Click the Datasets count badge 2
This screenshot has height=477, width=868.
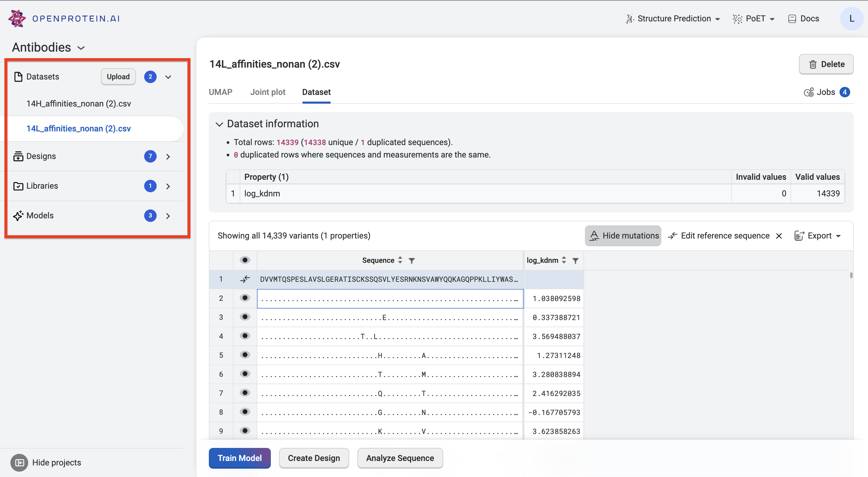[x=150, y=77]
